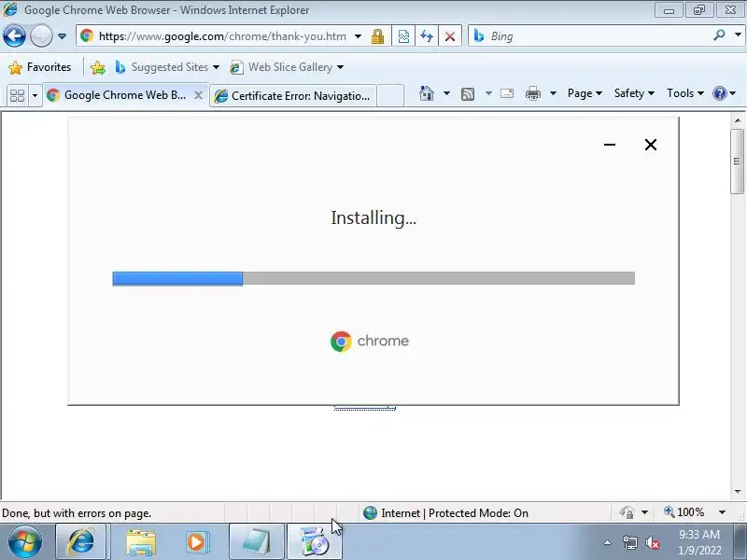Screen dimensions: 747x560
Task: Click the Stop loading red X icon
Action: point(450,36)
